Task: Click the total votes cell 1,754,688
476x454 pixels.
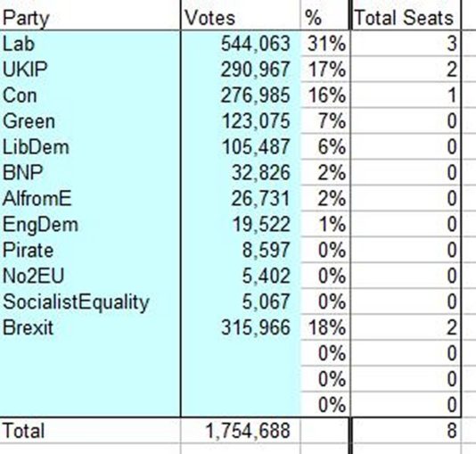Action: 241,430
